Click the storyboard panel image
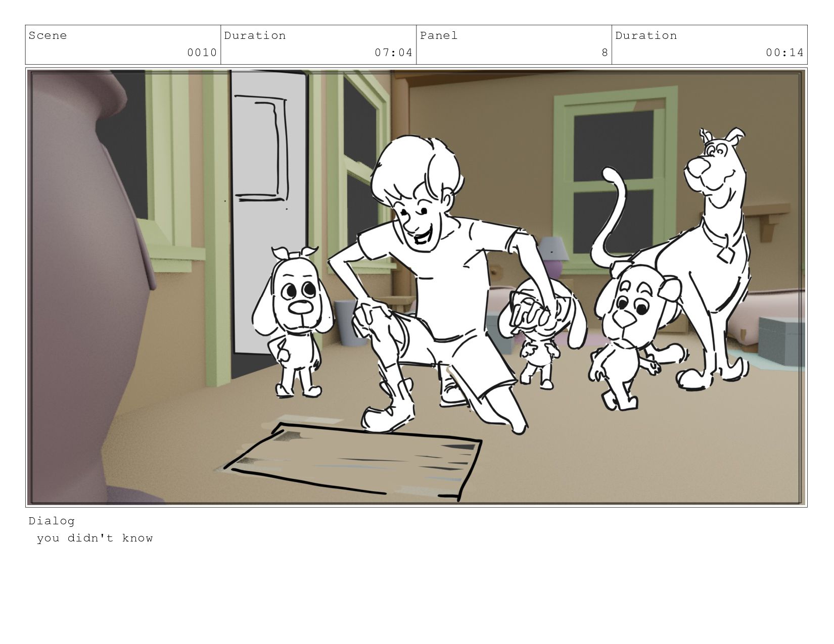This screenshot has height=644, width=834. 416,287
